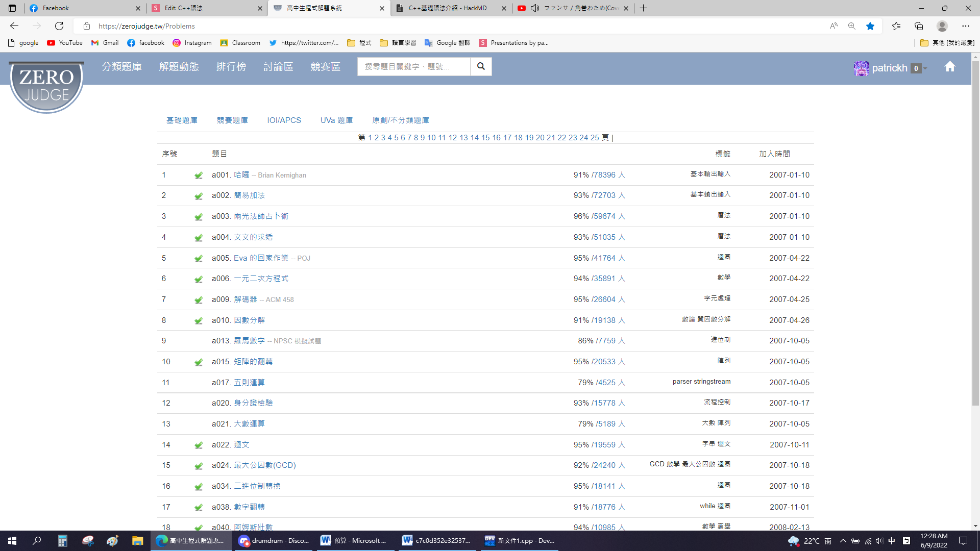Click the browser profile avatar icon

point(942,26)
